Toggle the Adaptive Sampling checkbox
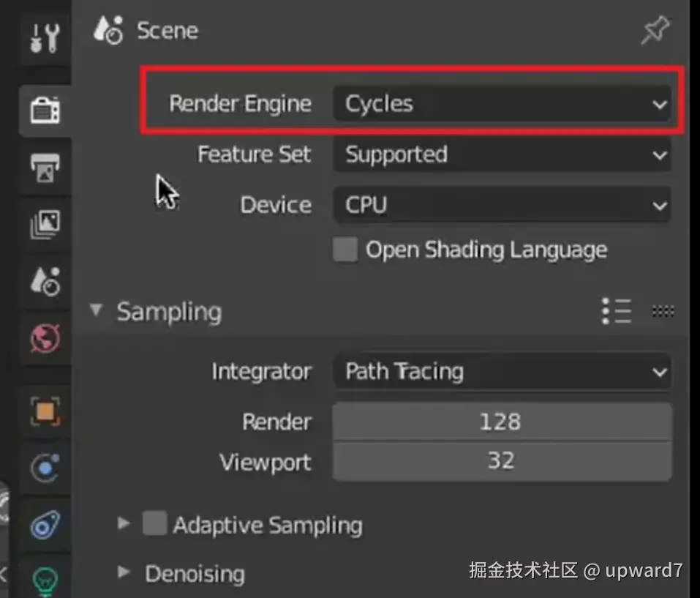 (154, 524)
